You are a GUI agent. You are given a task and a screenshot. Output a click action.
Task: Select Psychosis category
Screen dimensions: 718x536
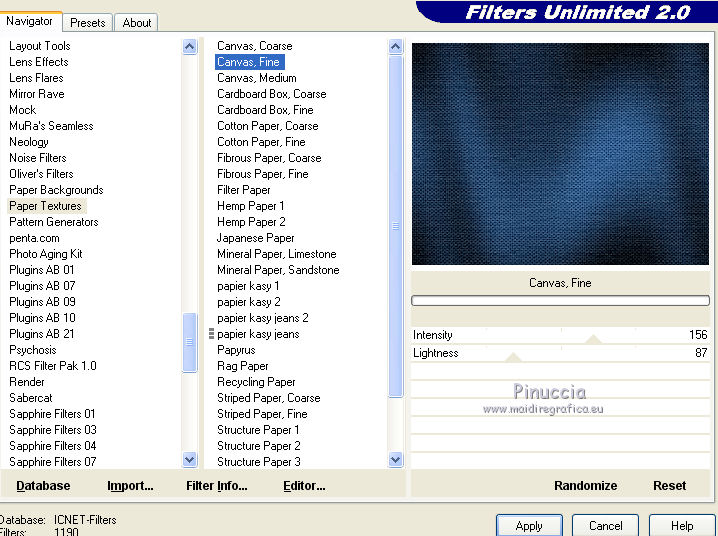(33, 350)
